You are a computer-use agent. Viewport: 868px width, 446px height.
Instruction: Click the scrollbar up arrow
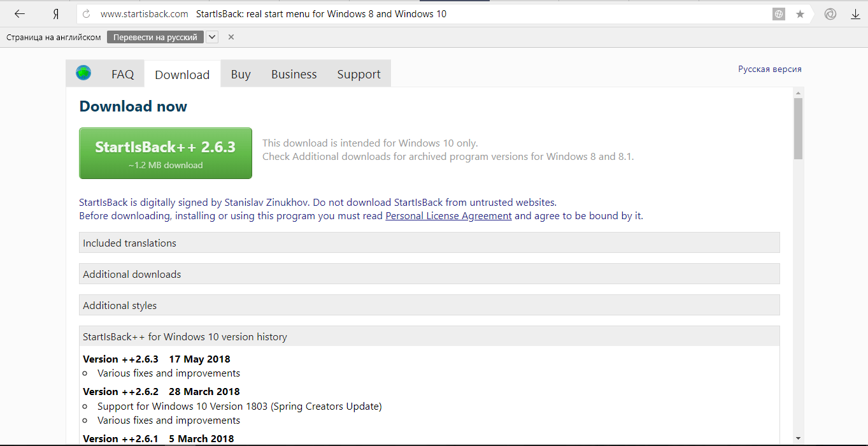(x=798, y=92)
